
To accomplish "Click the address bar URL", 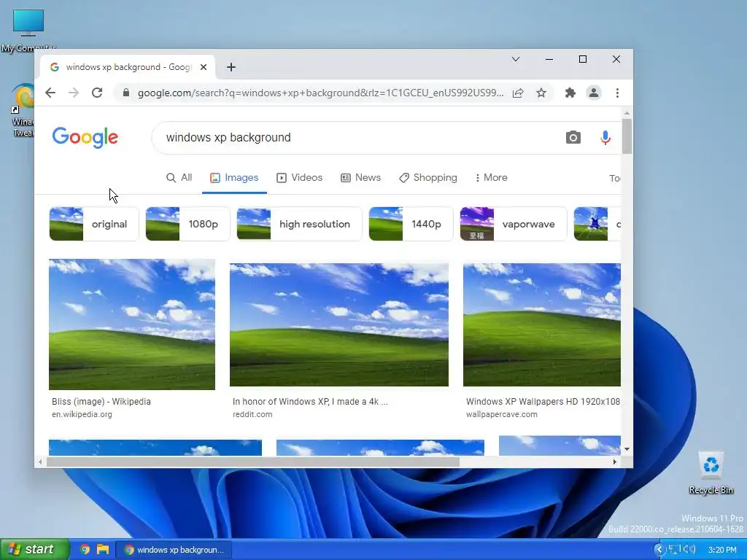I will coord(321,93).
